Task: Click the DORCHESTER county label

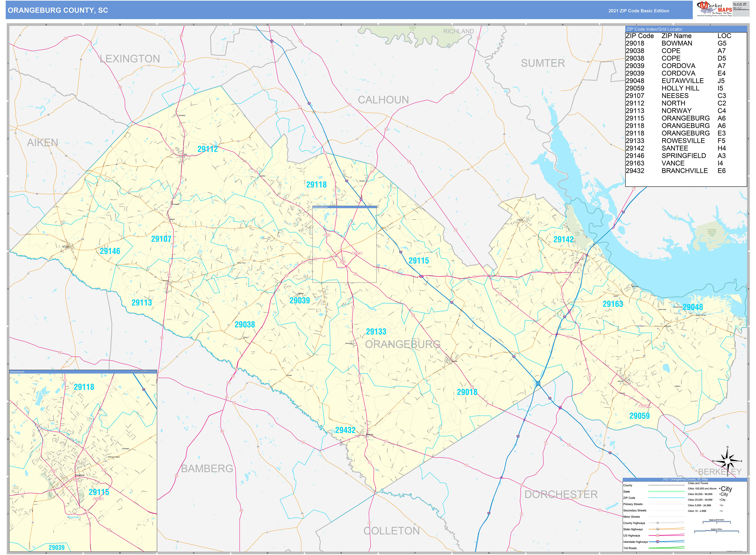Action: (561, 495)
